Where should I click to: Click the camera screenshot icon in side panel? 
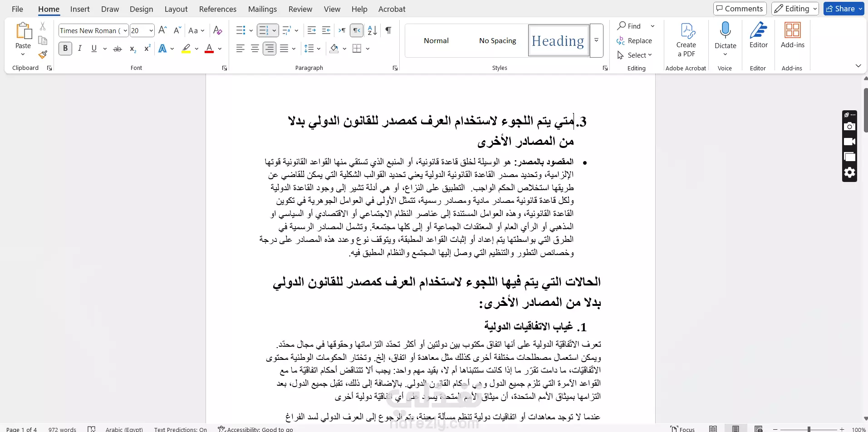click(x=849, y=127)
